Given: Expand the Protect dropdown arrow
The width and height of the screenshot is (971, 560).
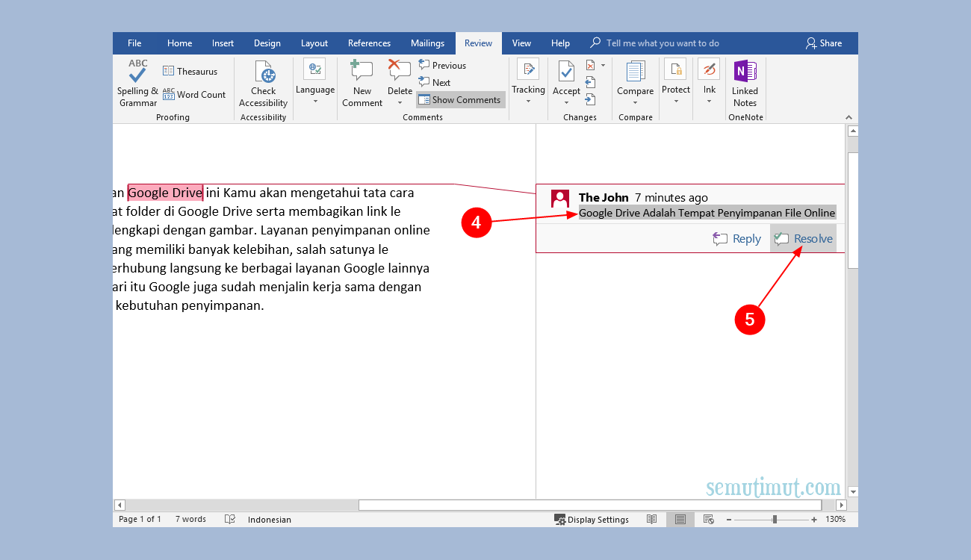Looking at the screenshot, I should pyautogui.click(x=676, y=102).
